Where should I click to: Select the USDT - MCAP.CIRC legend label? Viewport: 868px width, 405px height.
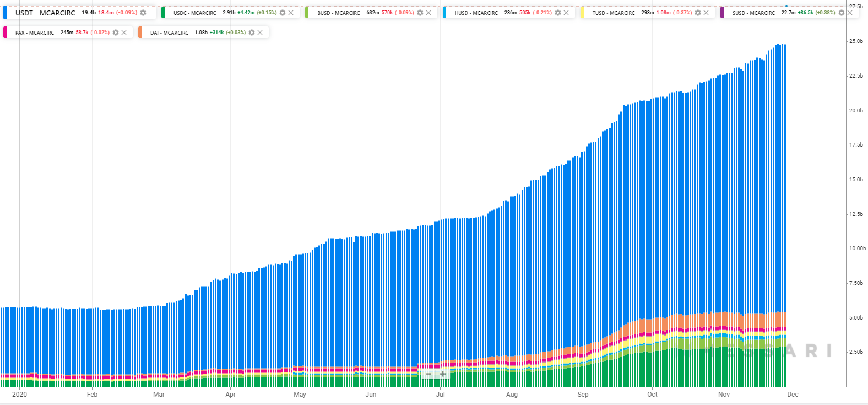45,13
